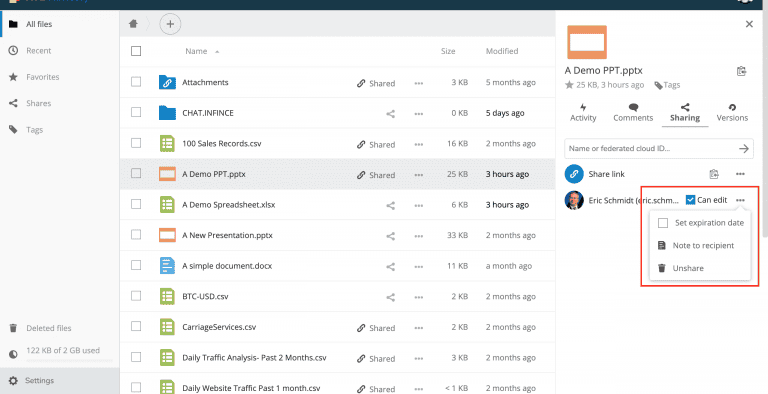
Task: Switch to the Versions tab
Action: [732, 113]
